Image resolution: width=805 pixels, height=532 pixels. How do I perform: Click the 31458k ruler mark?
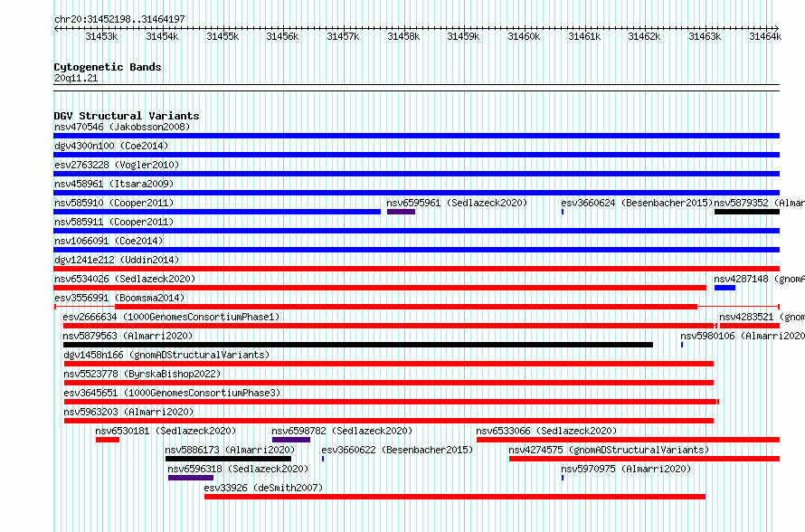click(x=403, y=36)
